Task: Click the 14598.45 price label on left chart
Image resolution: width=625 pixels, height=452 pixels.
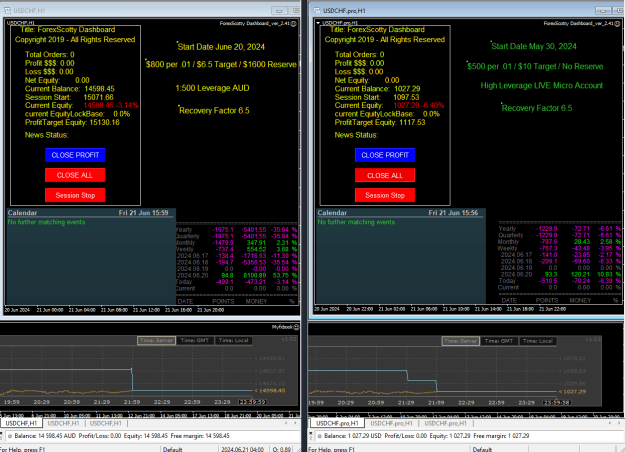Action: (x=269, y=391)
